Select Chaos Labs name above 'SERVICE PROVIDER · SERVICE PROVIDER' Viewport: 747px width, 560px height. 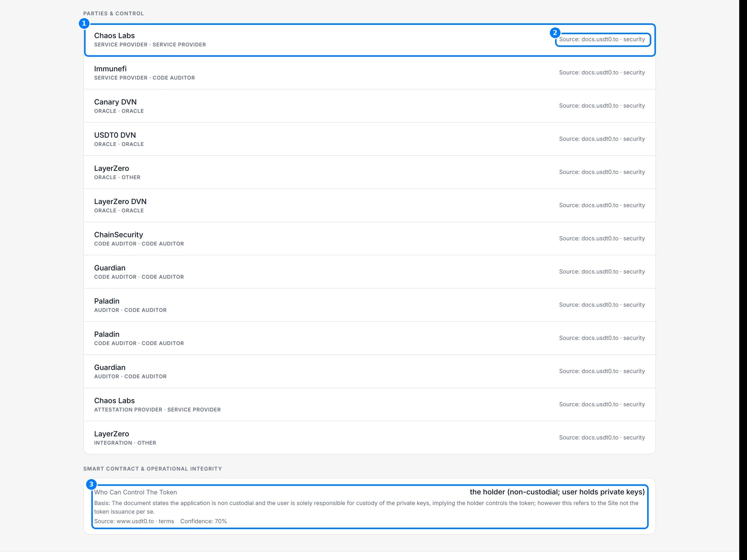coord(114,35)
